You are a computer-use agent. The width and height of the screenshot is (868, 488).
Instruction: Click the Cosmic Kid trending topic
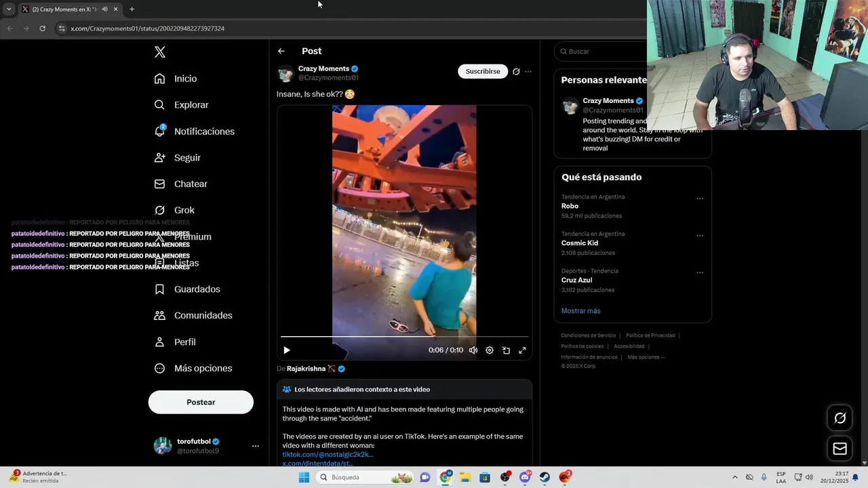click(x=580, y=243)
